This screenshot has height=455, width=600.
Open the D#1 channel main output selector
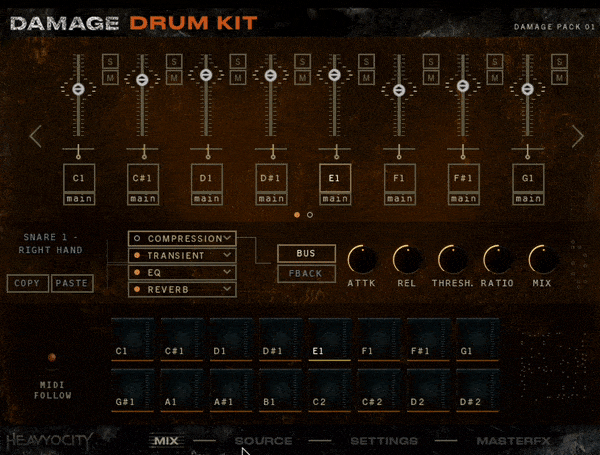[x=271, y=199]
